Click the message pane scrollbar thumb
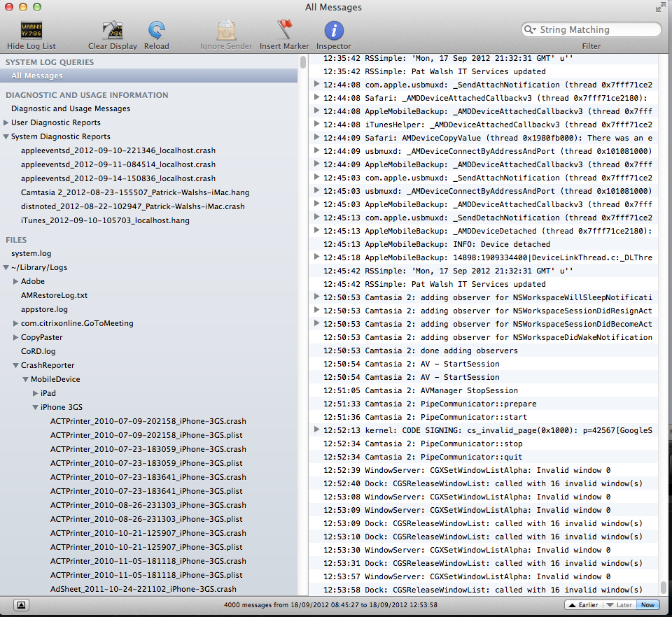 point(664,588)
